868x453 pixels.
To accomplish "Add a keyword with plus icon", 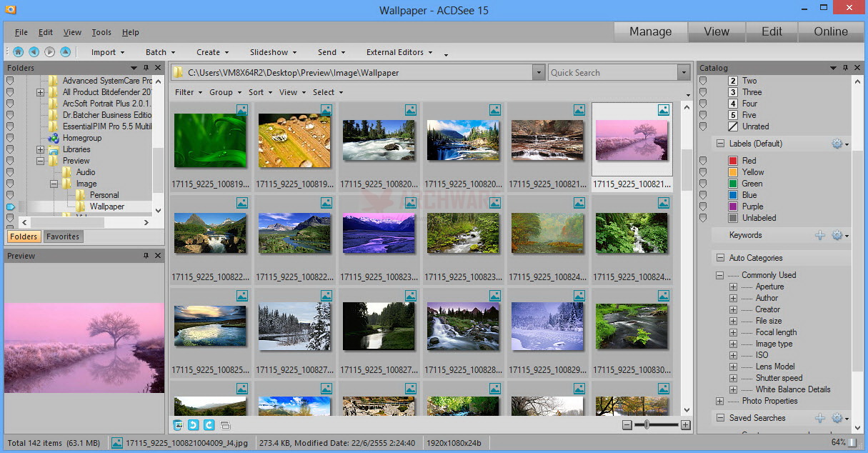I will [820, 235].
